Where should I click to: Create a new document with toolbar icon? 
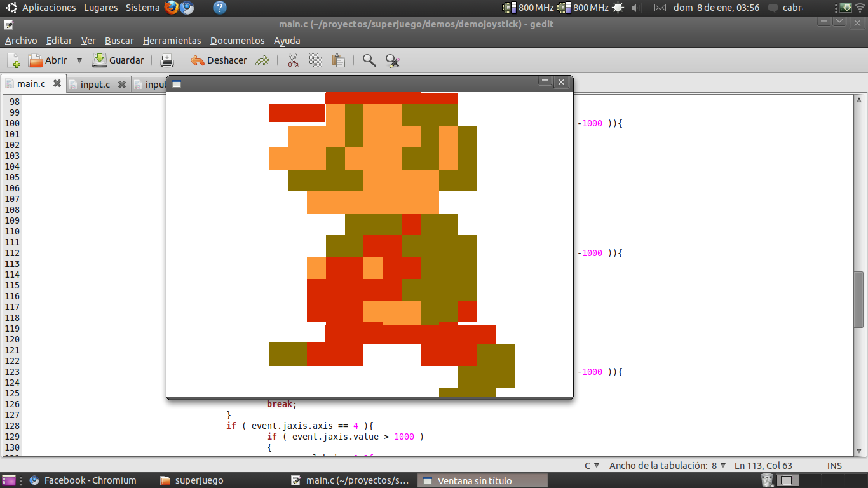tap(13, 60)
